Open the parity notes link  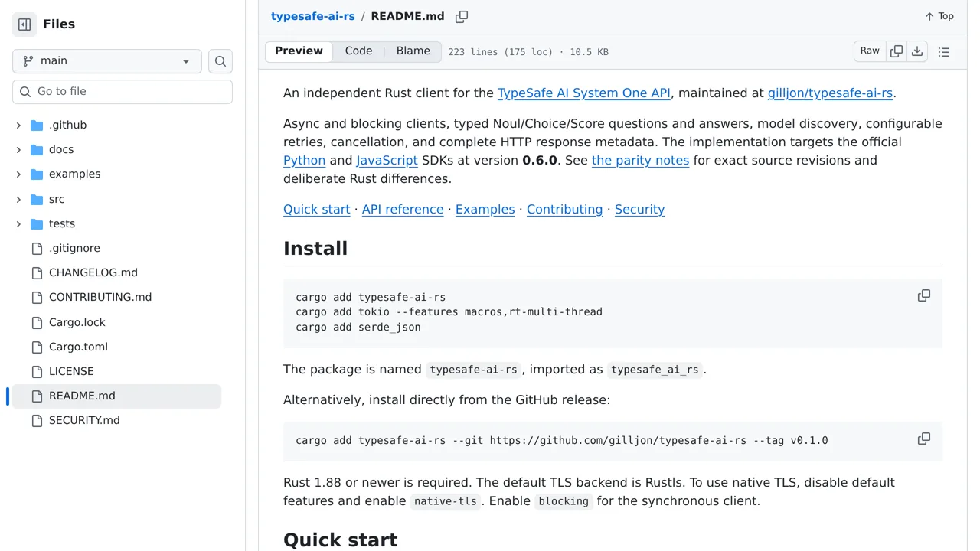pyautogui.click(x=641, y=161)
